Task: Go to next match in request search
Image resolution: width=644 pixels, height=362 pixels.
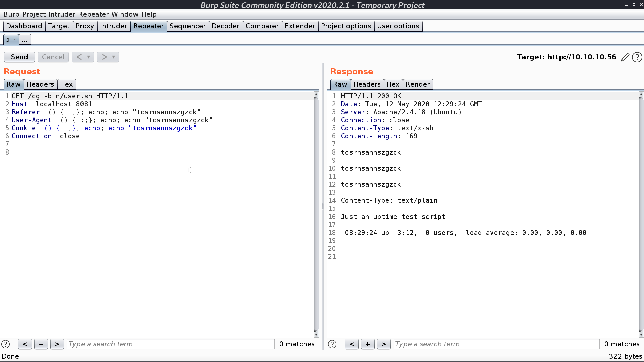Action: coord(57,344)
